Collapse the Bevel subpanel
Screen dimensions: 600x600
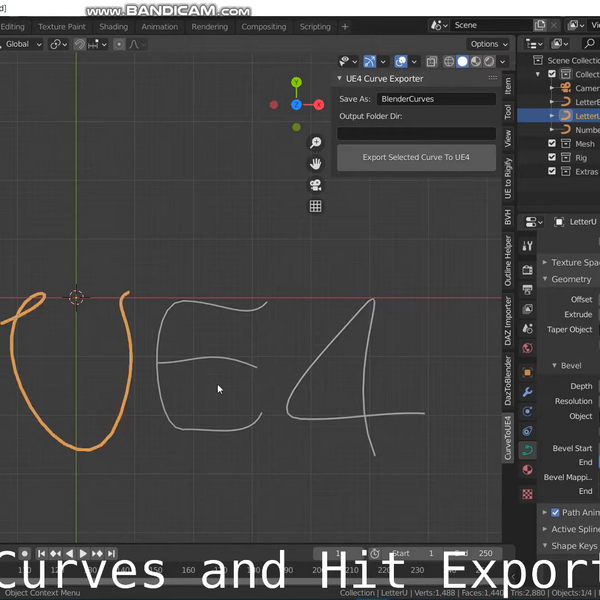(x=554, y=365)
